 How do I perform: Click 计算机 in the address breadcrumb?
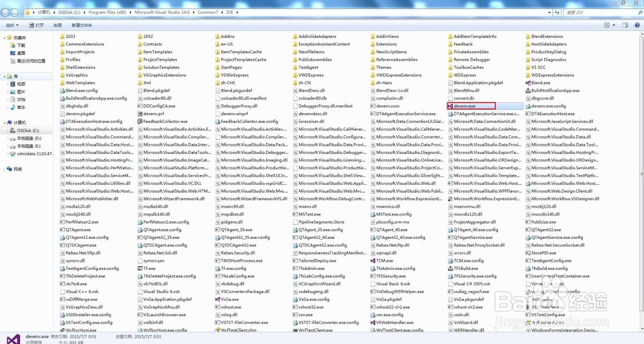tap(44, 12)
